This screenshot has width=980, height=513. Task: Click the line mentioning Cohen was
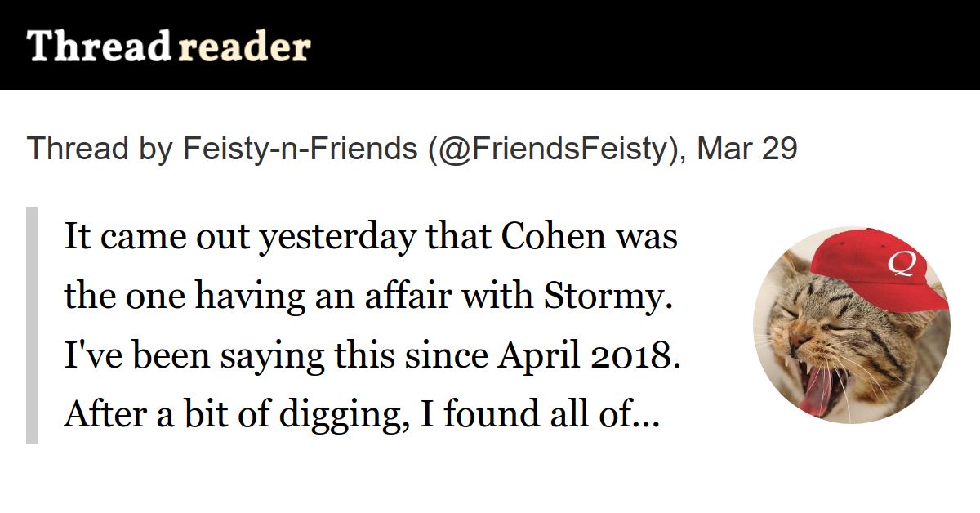370,237
